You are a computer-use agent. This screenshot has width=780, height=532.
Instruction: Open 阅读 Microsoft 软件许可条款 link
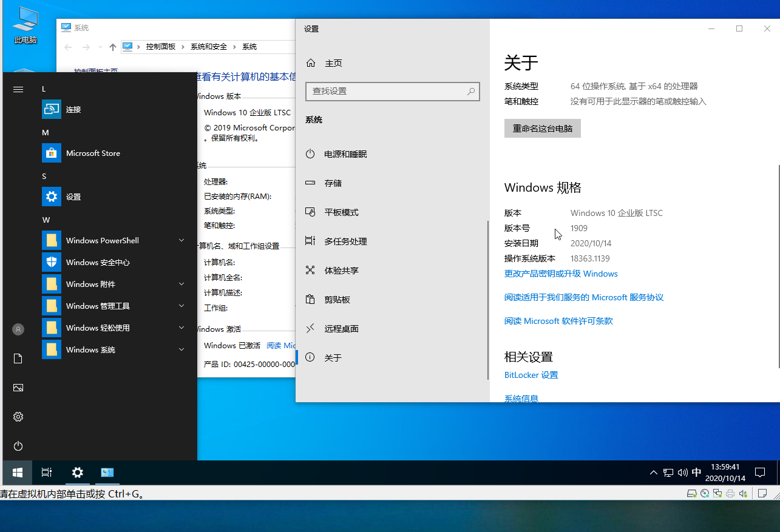coord(558,322)
